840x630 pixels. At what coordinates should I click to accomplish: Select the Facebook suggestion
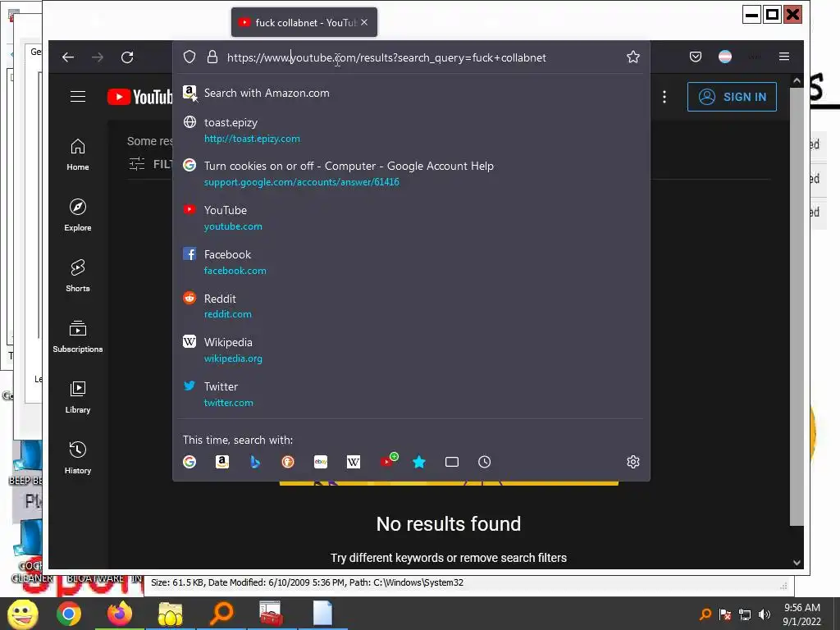(411, 262)
